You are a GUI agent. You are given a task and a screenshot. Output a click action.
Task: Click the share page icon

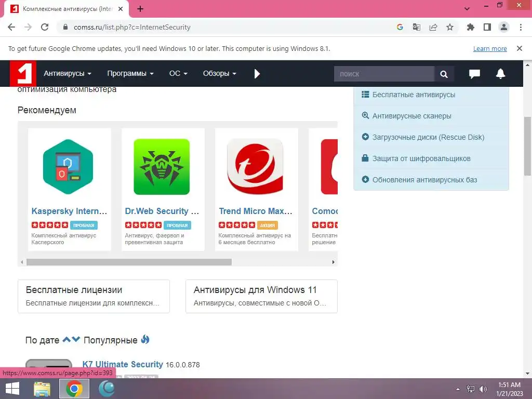pyautogui.click(x=433, y=27)
